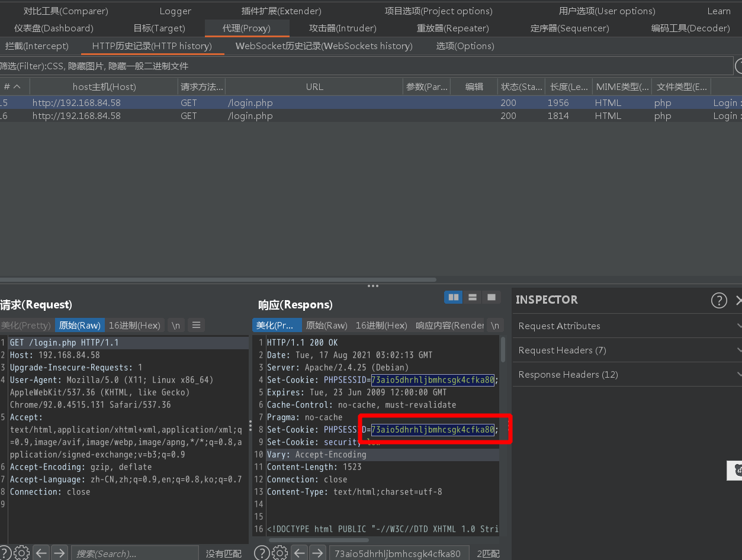The height and width of the screenshot is (560, 742).
Task: Select response 16进制(Hex) view
Action: (381, 325)
